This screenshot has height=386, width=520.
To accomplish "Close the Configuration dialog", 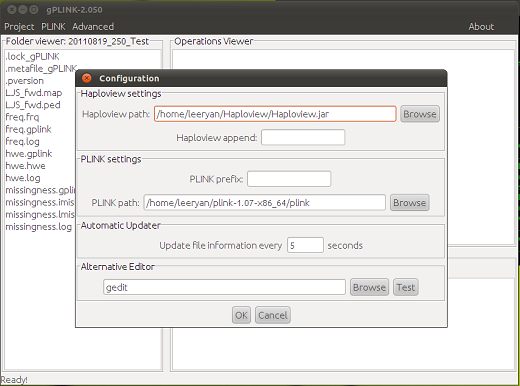I will [87, 78].
